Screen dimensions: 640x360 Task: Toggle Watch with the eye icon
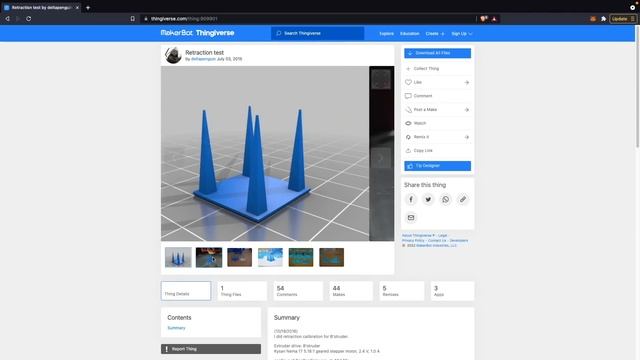click(408, 123)
